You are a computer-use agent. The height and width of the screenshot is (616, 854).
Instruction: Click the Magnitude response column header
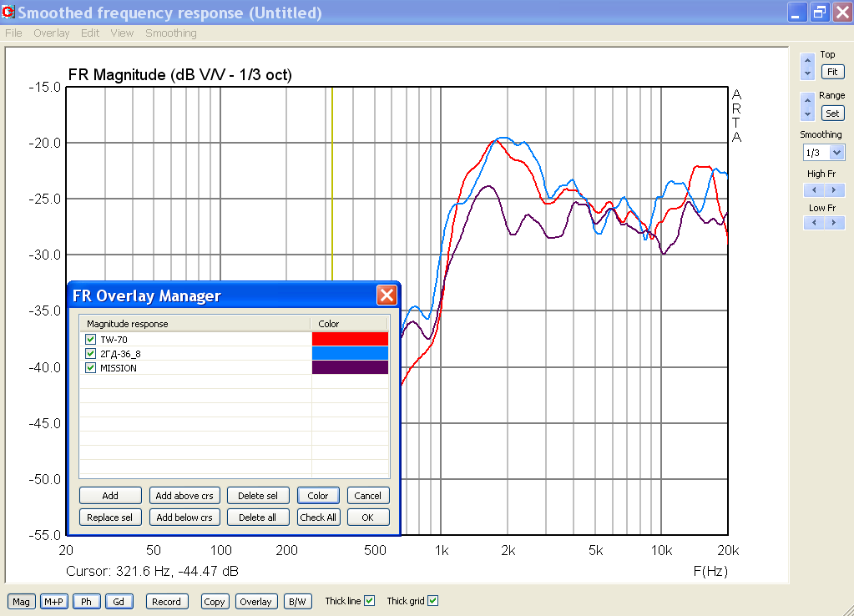click(x=195, y=324)
